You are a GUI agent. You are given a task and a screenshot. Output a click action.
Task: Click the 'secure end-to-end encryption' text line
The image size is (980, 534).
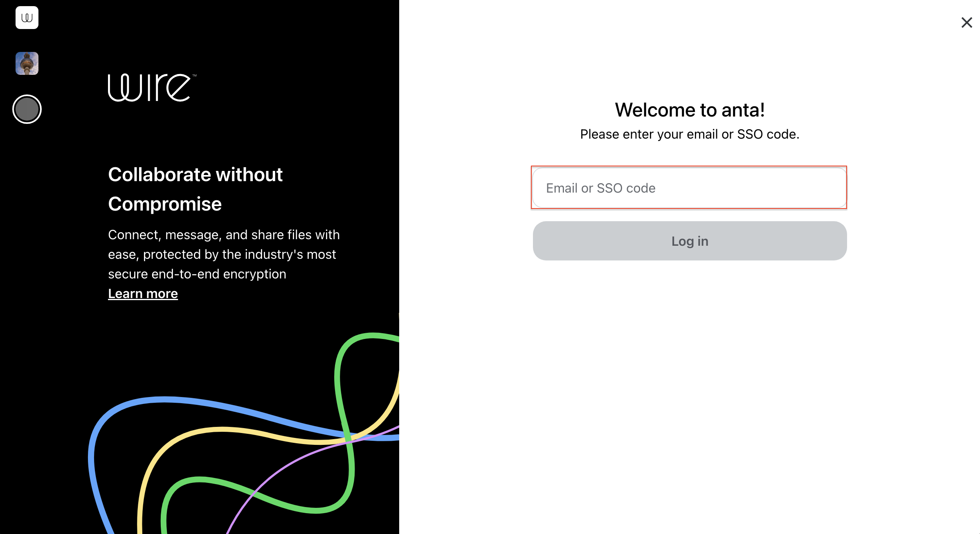click(197, 274)
